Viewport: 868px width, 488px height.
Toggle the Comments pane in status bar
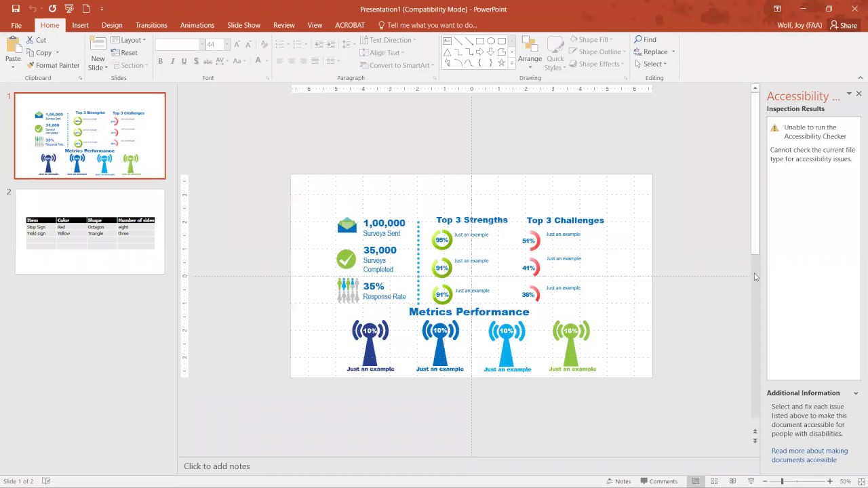pos(659,481)
